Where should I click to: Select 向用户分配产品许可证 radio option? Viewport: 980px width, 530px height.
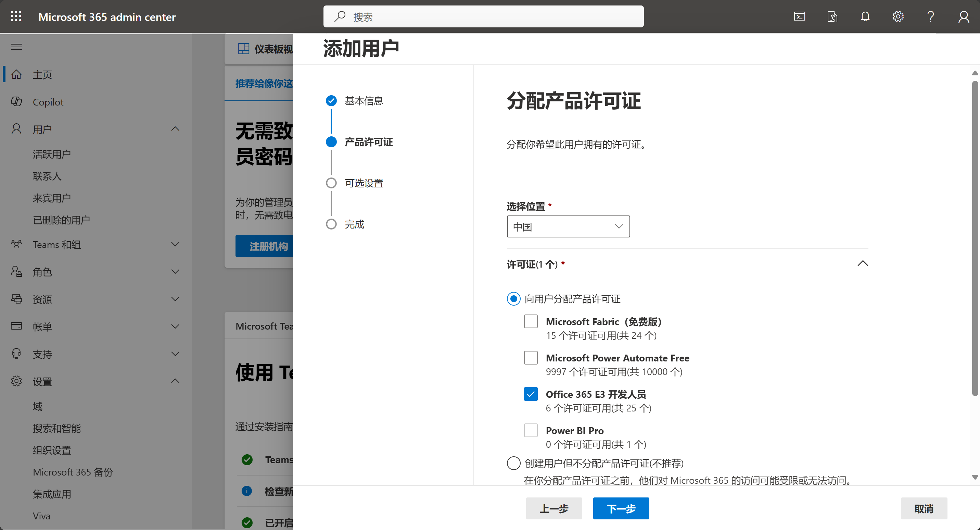click(x=513, y=299)
